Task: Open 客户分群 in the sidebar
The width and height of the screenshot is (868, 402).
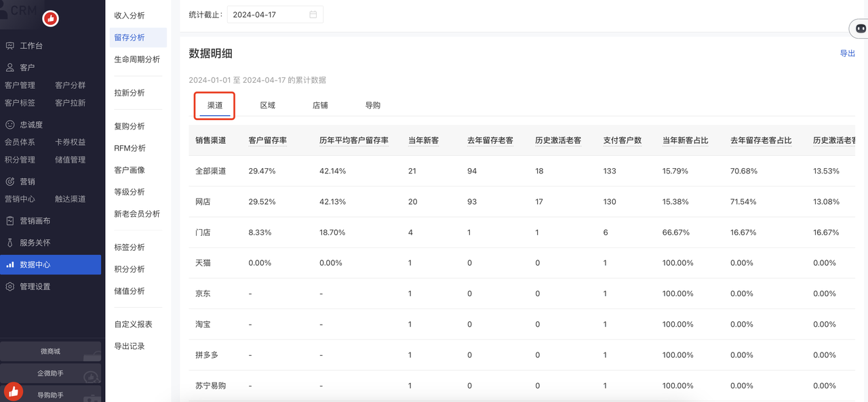Action: [71, 85]
